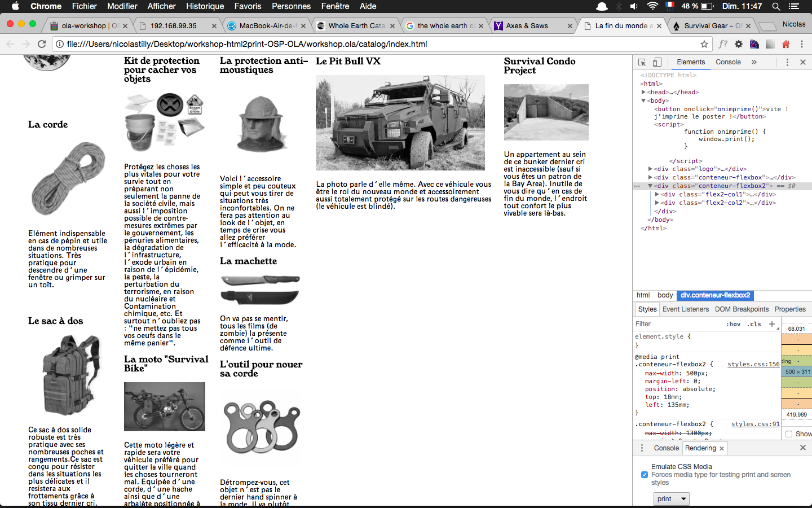Open styles.css:156 source link
812x508 pixels.
pyautogui.click(x=753, y=364)
